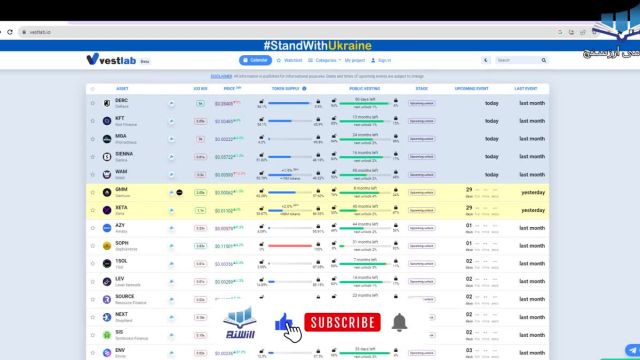Viewport: 640px width, 360px height.
Task: Open the DISCLAIMER link
Action: point(221,76)
